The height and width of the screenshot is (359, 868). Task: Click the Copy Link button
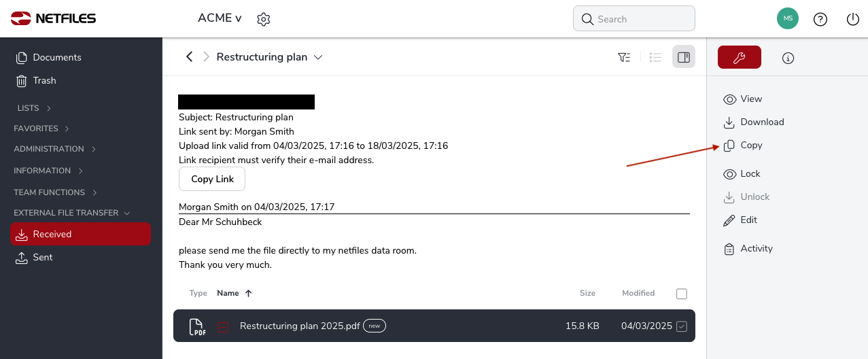coord(212,179)
